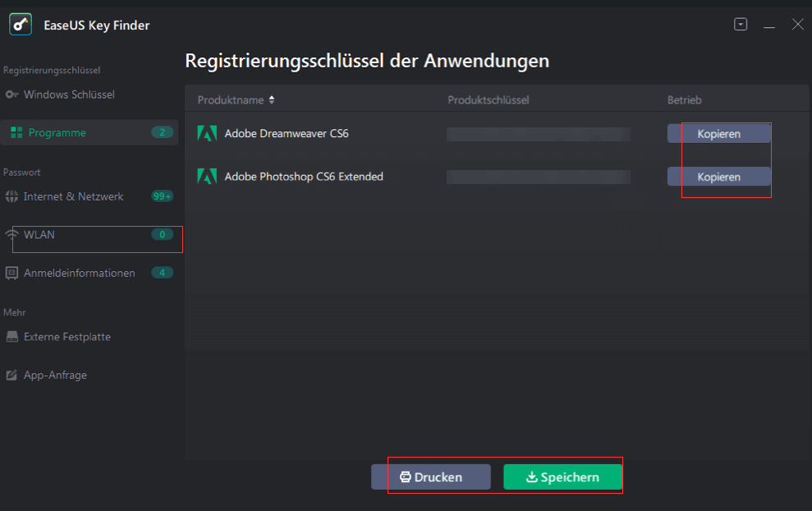This screenshot has height=511, width=812.
Task: Sort by Produktname column arrows
Action: [272, 100]
